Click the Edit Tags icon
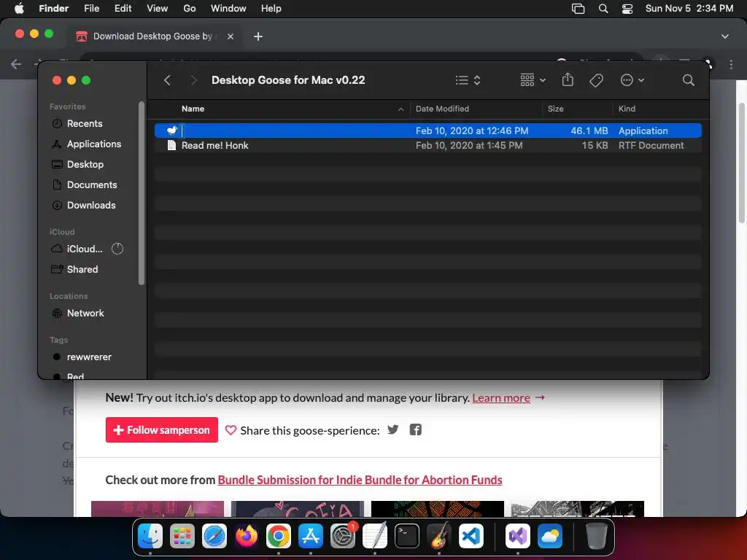The width and height of the screenshot is (747, 560). pyautogui.click(x=596, y=80)
